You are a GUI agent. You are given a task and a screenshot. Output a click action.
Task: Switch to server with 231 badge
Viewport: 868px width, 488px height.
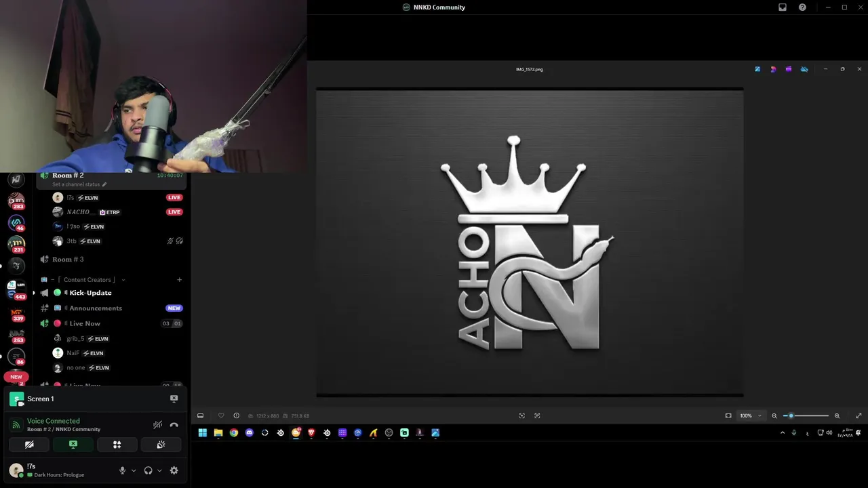tap(16, 245)
